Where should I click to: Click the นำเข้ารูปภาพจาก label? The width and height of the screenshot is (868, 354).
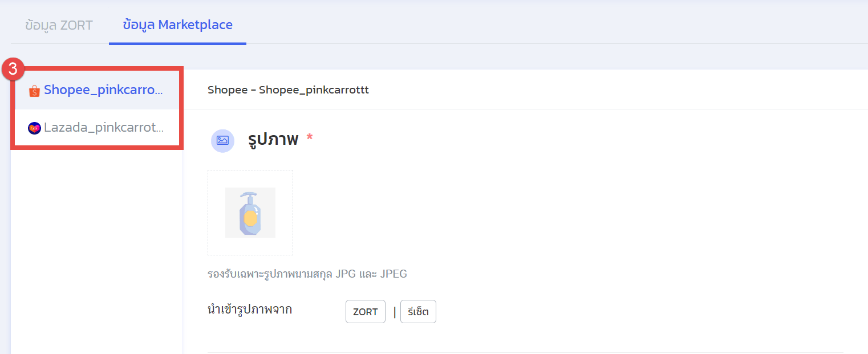250,310
